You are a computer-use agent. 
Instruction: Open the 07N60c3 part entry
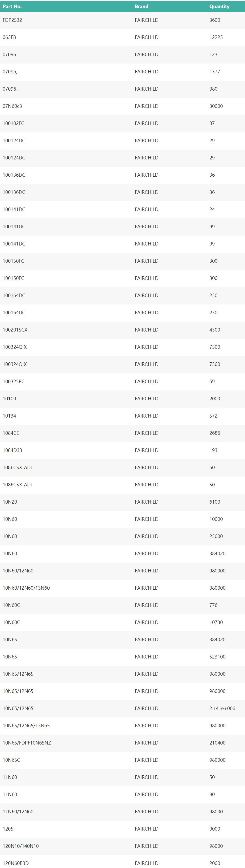[x=12, y=106]
